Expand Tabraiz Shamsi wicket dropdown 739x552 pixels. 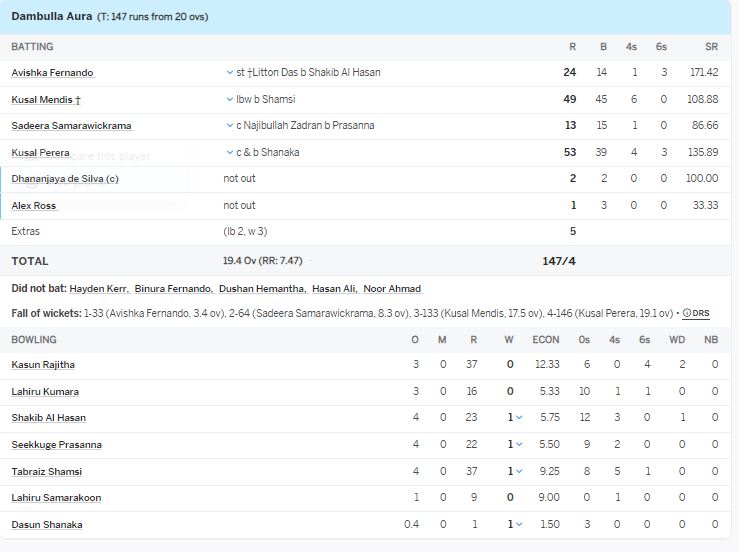(x=519, y=471)
